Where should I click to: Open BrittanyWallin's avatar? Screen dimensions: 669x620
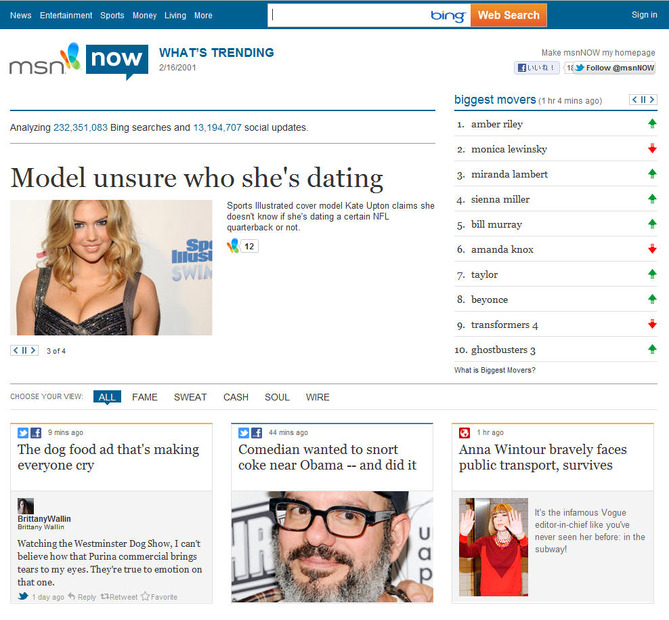(26, 506)
